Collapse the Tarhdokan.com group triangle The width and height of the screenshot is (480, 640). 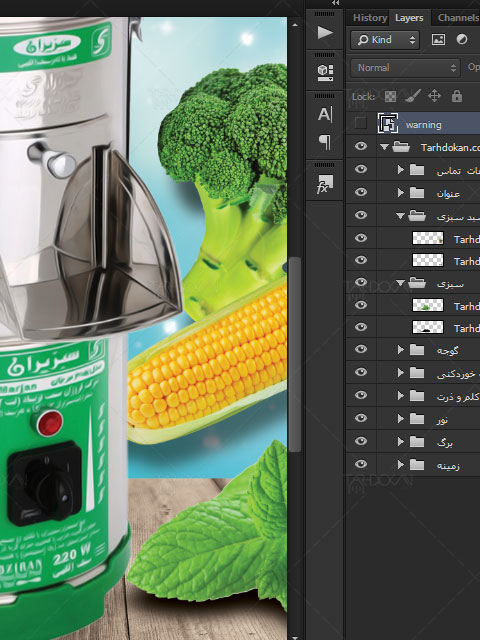pyautogui.click(x=384, y=147)
